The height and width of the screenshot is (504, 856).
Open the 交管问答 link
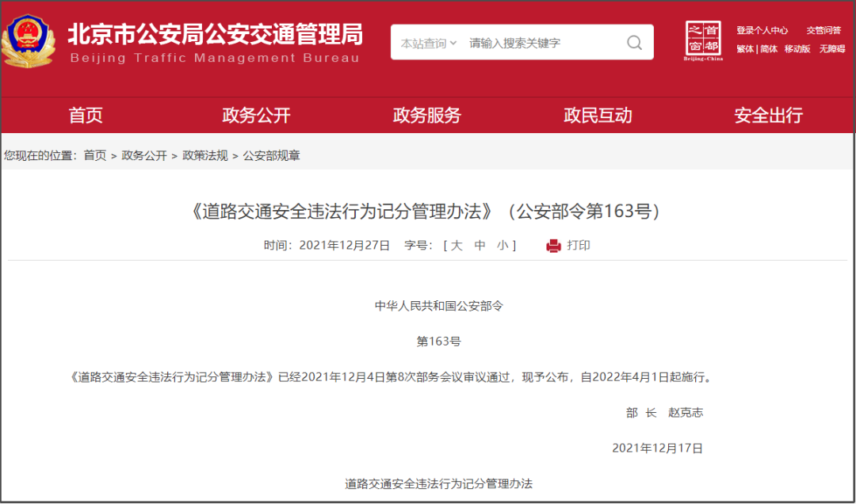(x=824, y=31)
